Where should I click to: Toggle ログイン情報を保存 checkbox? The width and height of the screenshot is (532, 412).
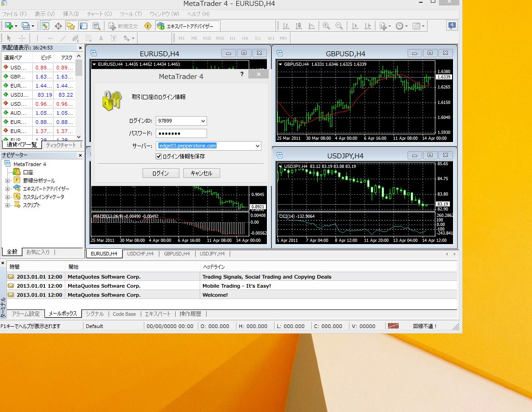click(158, 157)
